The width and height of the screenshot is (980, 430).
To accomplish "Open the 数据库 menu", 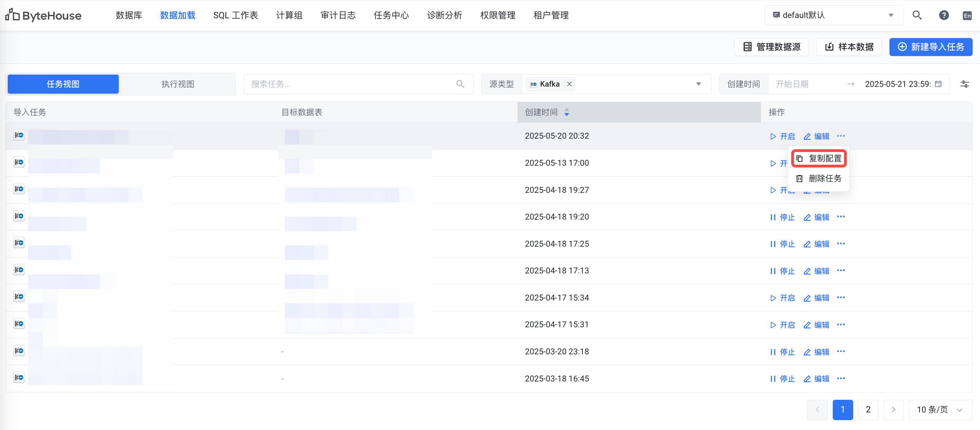I will point(129,15).
